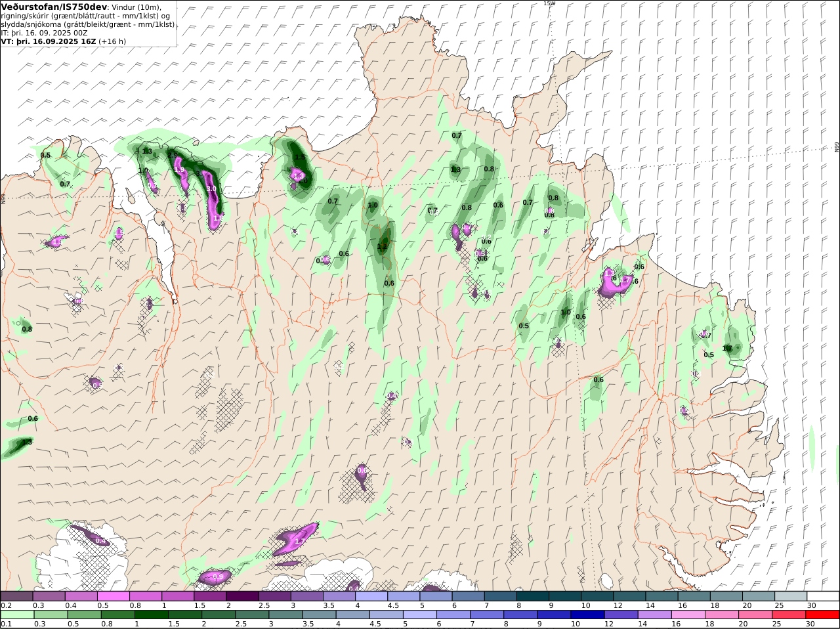840x629 pixels.
Task: Click the pink 0.5 swatch in snow legend
Action: pyautogui.click(x=113, y=596)
